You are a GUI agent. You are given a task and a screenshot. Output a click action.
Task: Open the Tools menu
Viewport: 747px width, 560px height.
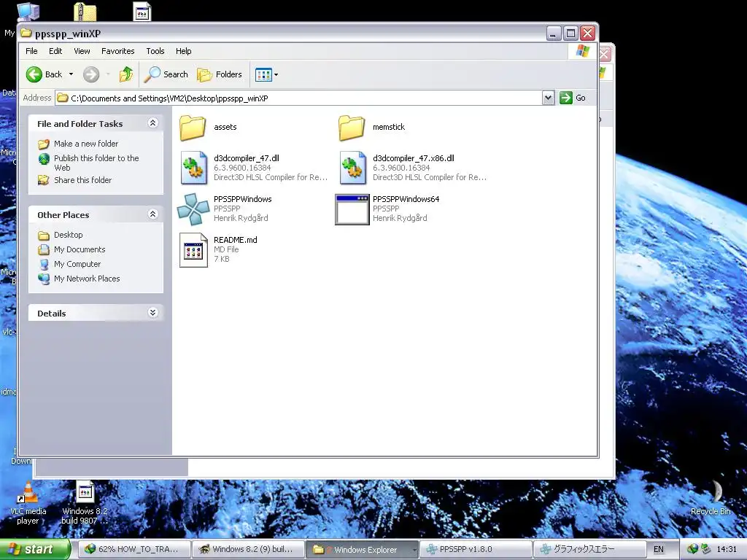click(x=155, y=51)
